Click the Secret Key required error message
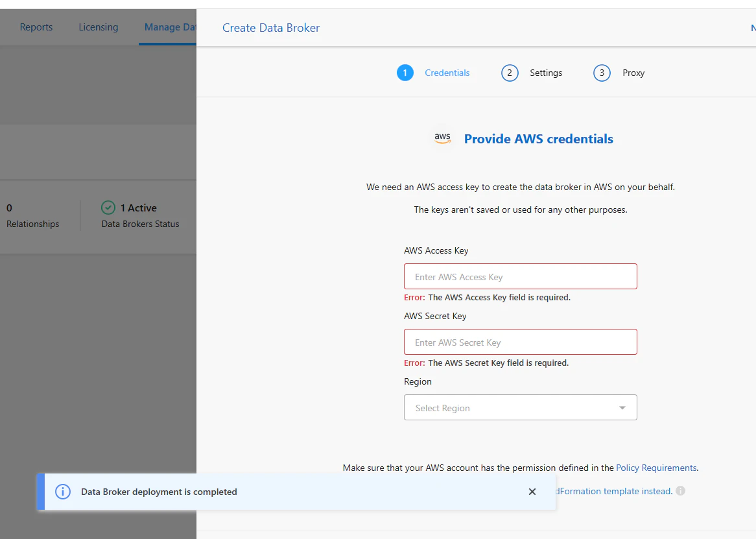This screenshot has height=539, width=756. coord(486,363)
